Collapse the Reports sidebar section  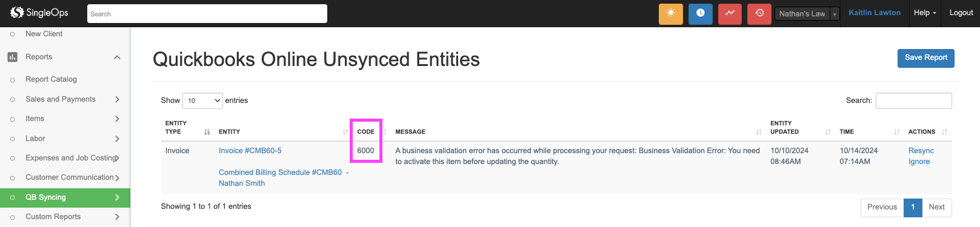pos(117,57)
